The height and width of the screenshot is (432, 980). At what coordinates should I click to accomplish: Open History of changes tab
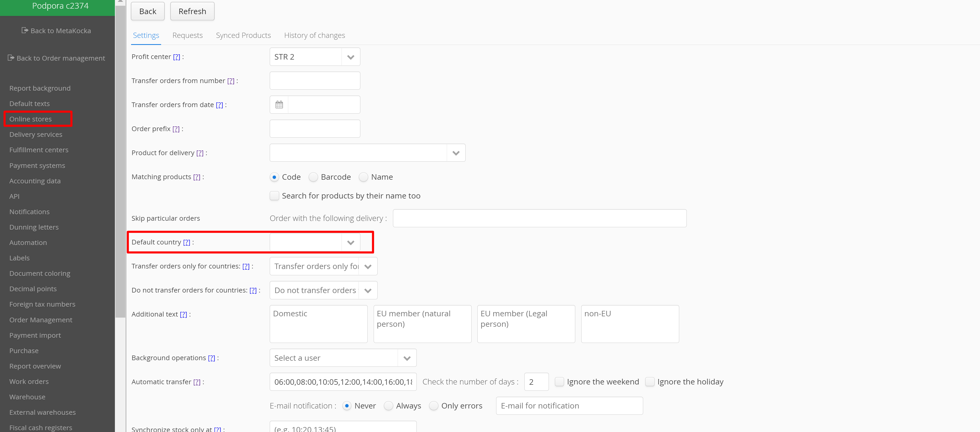[x=314, y=36]
